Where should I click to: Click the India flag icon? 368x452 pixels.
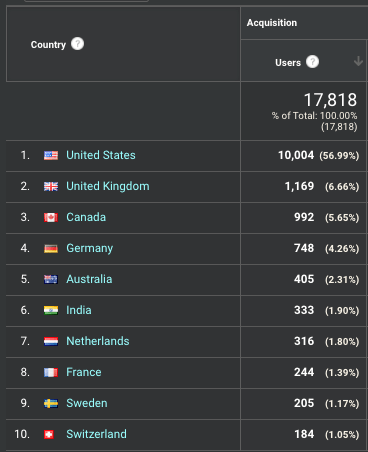coord(51,310)
